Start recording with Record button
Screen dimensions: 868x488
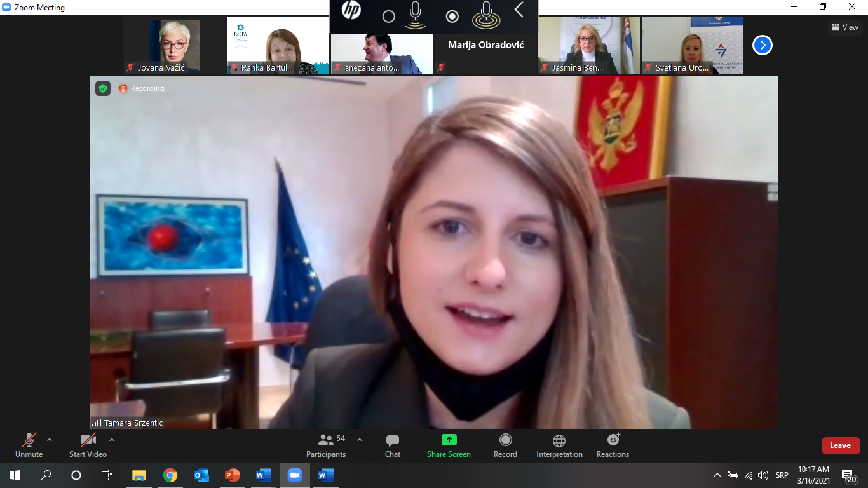pos(505,445)
